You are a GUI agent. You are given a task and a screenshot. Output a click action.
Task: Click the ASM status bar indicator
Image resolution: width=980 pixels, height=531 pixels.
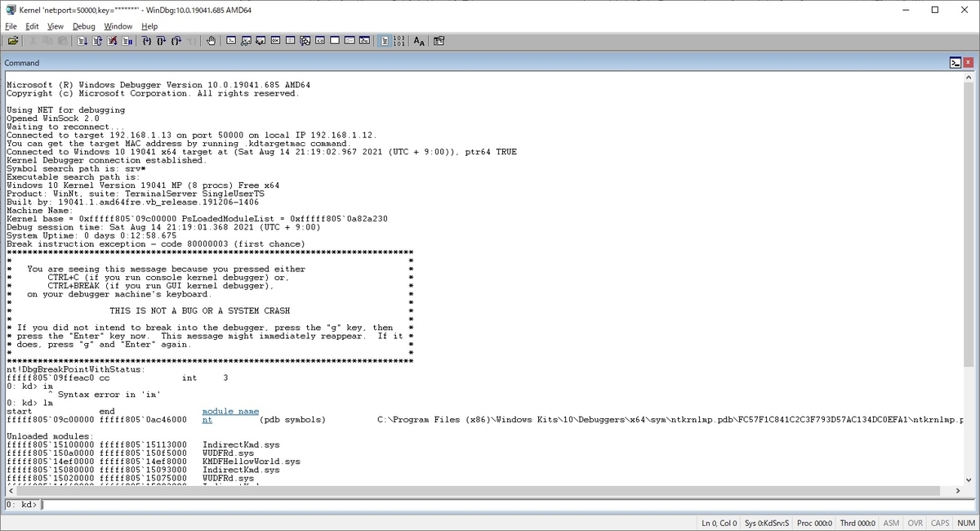[x=891, y=523]
